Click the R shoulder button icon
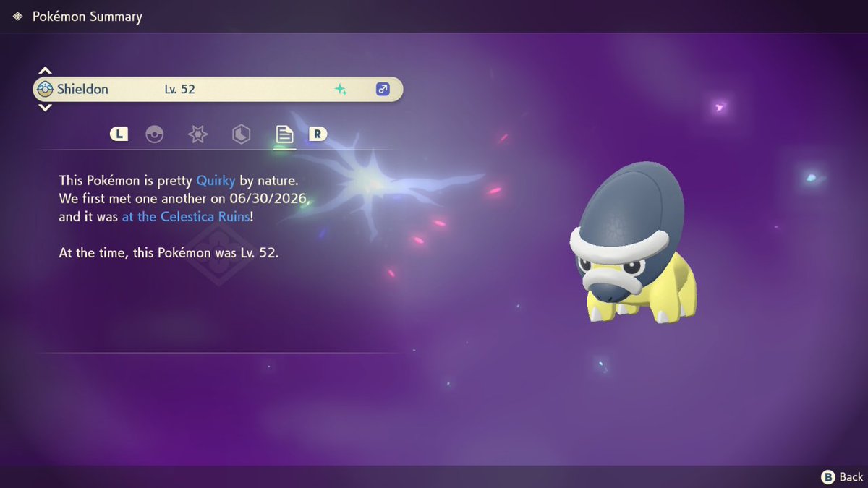 (318, 134)
